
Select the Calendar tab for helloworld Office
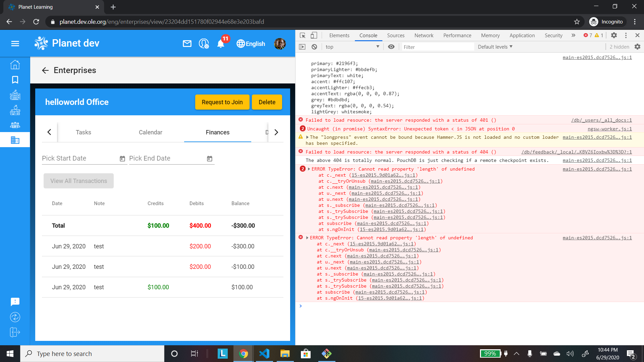click(x=150, y=132)
